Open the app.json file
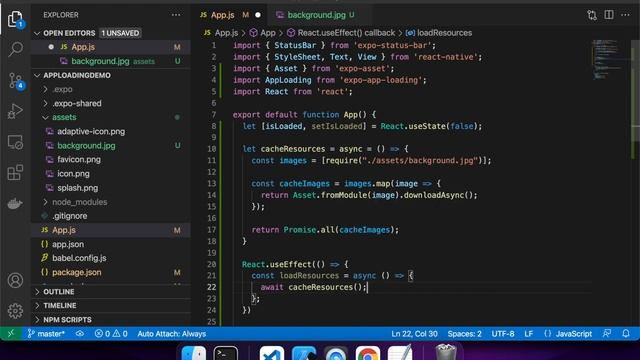The height and width of the screenshot is (360, 640). pos(68,244)
